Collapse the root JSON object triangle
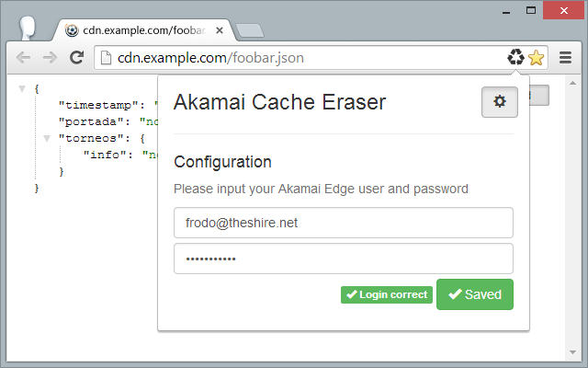 [22, 89]
